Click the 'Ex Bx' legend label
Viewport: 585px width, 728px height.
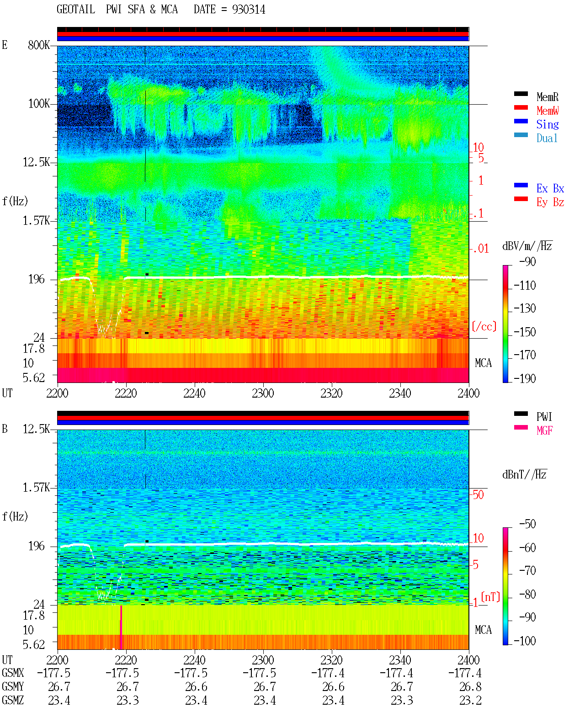550,188
